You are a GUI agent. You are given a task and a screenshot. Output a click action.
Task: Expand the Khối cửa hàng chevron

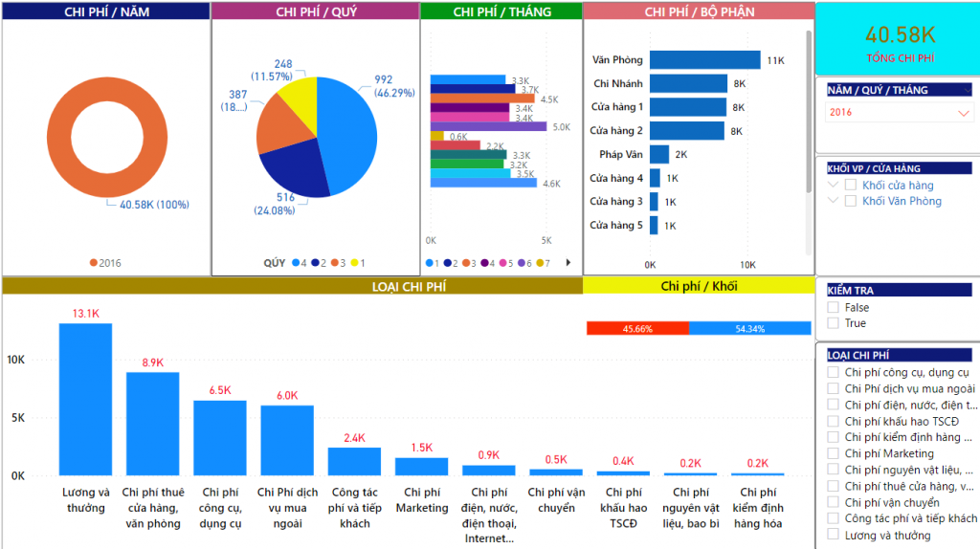click(x=833, y=185)
